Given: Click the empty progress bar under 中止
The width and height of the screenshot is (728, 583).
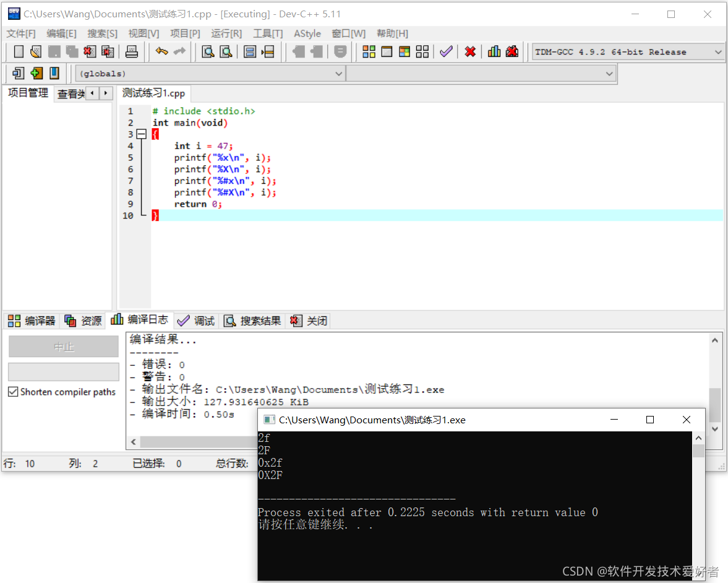Looking at the screenshot, I should click(x=64, y=371).
